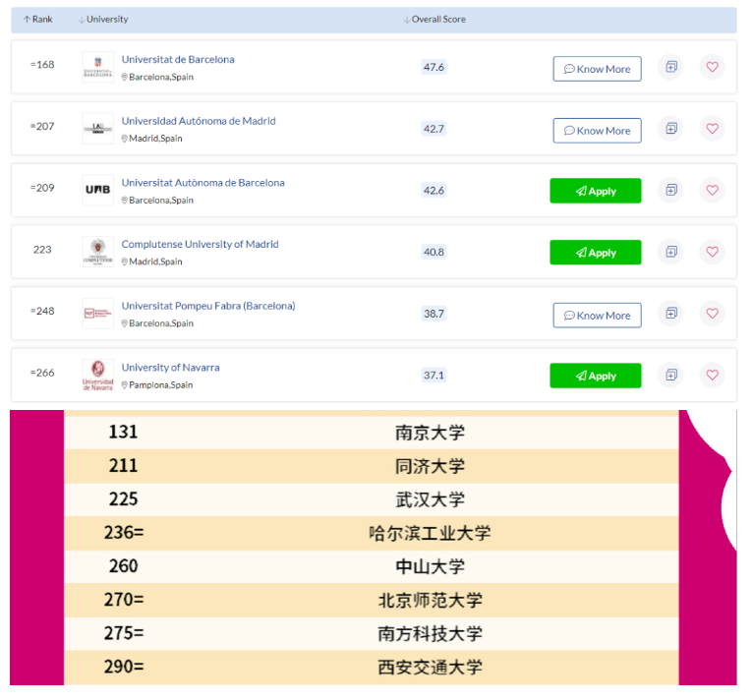753x700 pixels.
Task: Click Know More for Universitat Pompeu Fabra
Action: click(x=597, y=316)
